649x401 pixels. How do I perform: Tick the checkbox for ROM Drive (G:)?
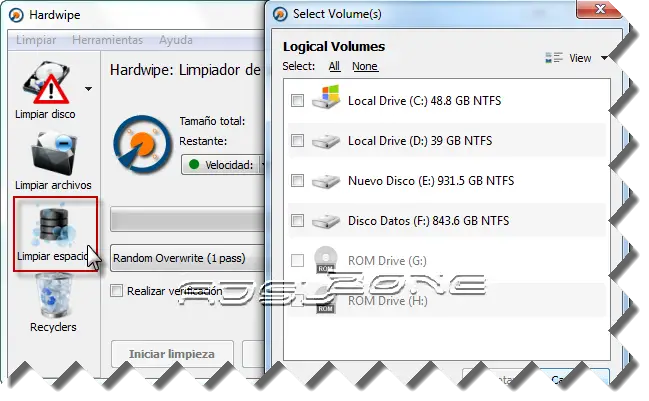(x=297, y=260)
